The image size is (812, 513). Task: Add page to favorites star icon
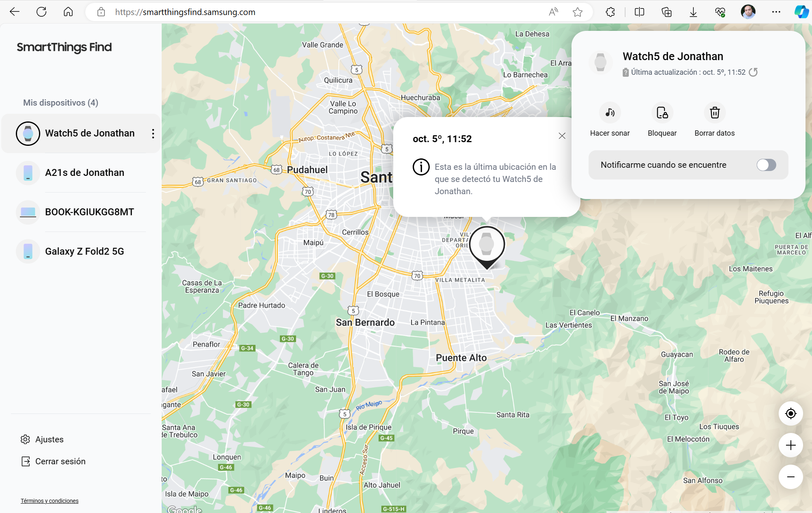point(578,12)
